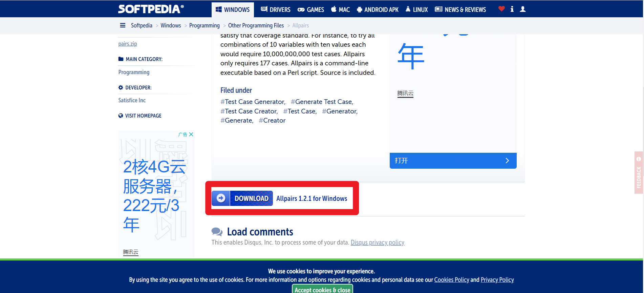Click the Allpairs 1.2.1 for Windows text
644x293 pixels.
(312, 198)
